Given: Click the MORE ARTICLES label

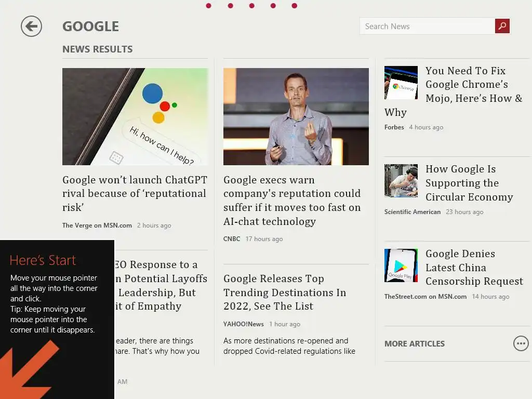Looking at the screenshot, I should click(x=414, y=344).
